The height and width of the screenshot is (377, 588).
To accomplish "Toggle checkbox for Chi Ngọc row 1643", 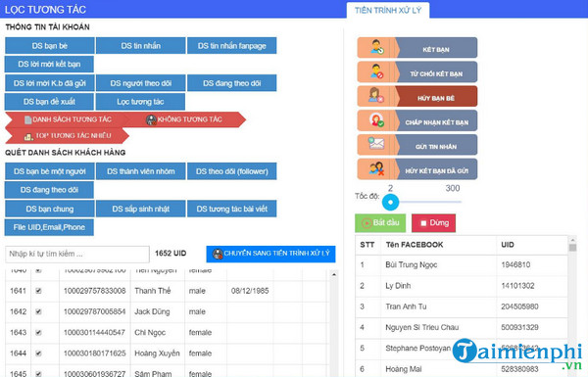I will [38, 332].
